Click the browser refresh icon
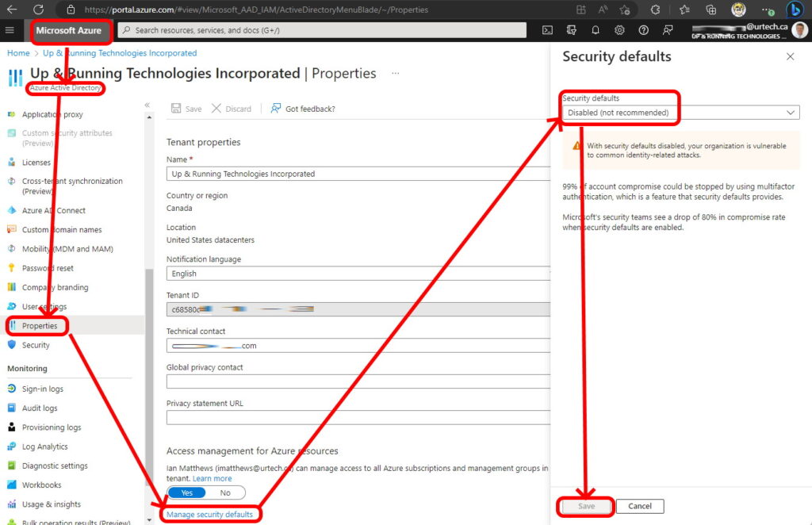 (38, 10)
